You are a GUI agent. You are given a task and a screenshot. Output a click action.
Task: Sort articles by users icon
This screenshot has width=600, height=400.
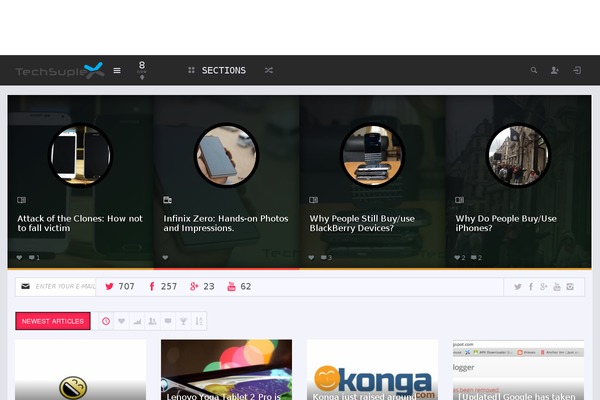tap(152, 321)
